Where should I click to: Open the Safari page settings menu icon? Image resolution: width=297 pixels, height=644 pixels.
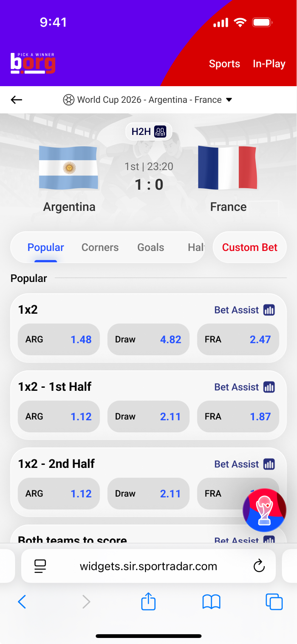[x=40, y=566]
